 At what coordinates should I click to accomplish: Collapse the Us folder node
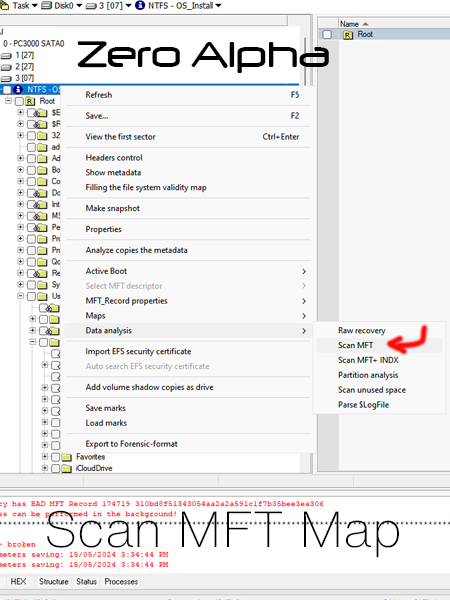coord(21,296)
